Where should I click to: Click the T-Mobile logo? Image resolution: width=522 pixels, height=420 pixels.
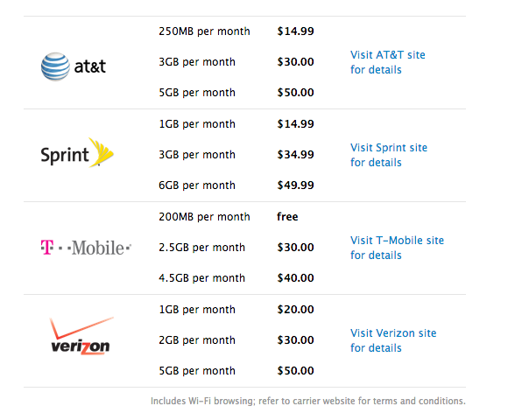(86, 248)
